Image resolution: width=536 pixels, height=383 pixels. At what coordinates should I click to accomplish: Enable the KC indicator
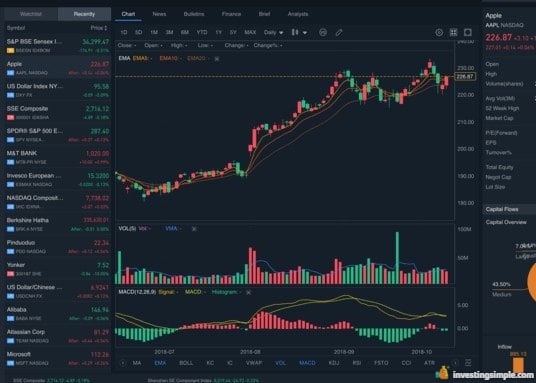[210, 363]
